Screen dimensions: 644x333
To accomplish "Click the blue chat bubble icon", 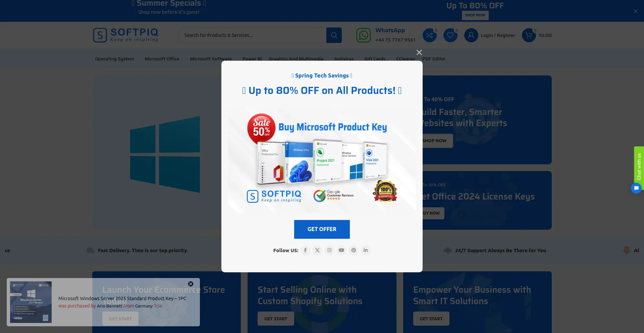I will click(x=636, y=188).
